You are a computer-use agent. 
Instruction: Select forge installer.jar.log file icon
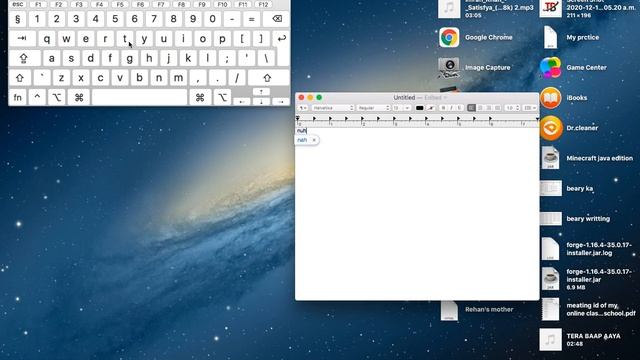[550, 249]
